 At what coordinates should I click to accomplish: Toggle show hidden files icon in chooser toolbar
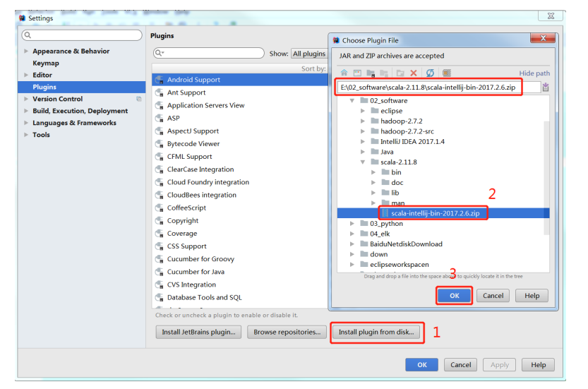point(446,73)
